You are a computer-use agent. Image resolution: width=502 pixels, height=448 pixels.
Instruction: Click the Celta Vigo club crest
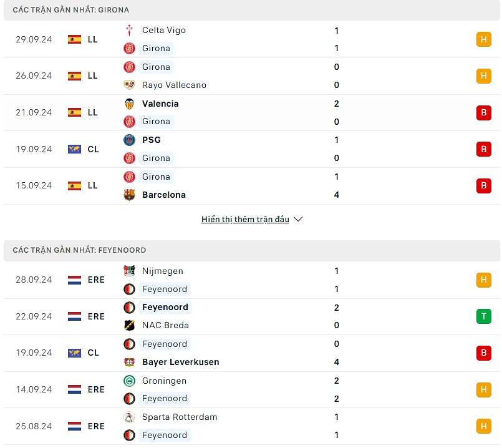click(x=130, y=30)
